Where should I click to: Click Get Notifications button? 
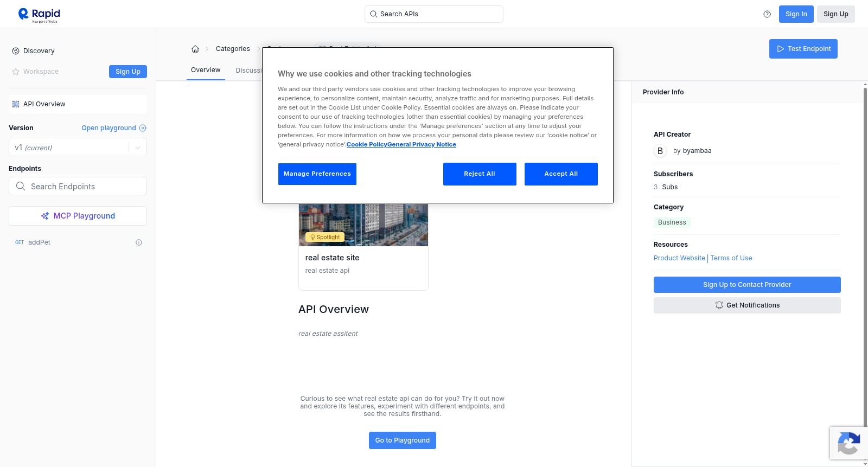747,305
